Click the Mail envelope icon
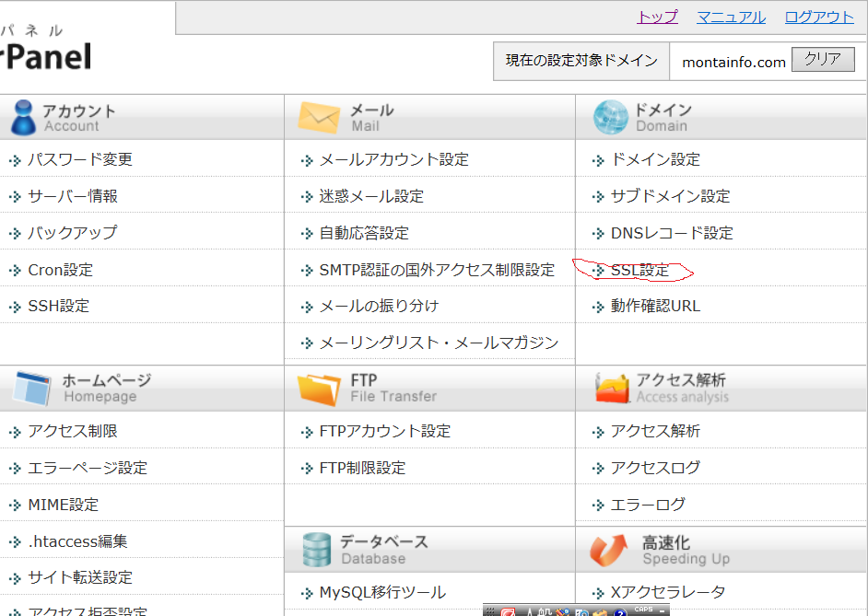This screenshot has width=868, height=616. coord(319,118)
